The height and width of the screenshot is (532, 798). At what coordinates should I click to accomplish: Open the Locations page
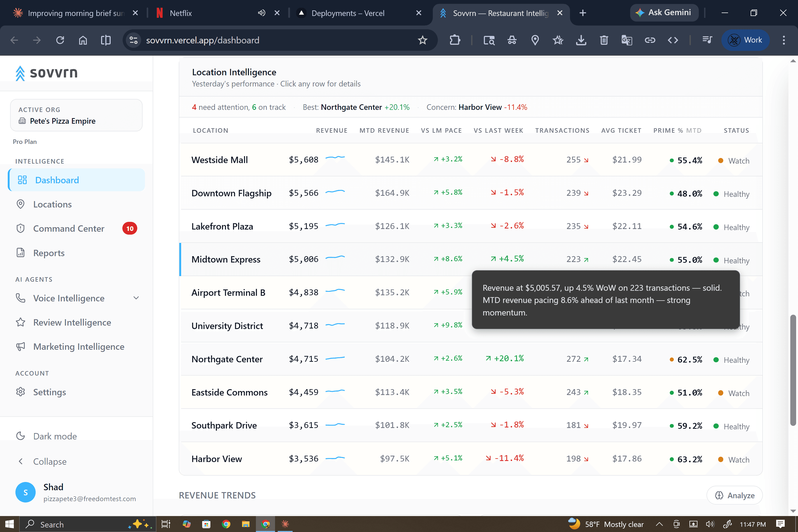52,204
